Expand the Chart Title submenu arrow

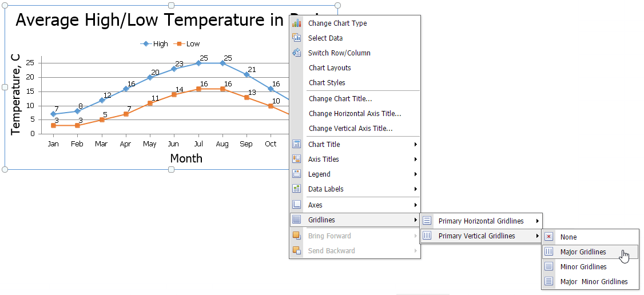[x=415, y=145]
